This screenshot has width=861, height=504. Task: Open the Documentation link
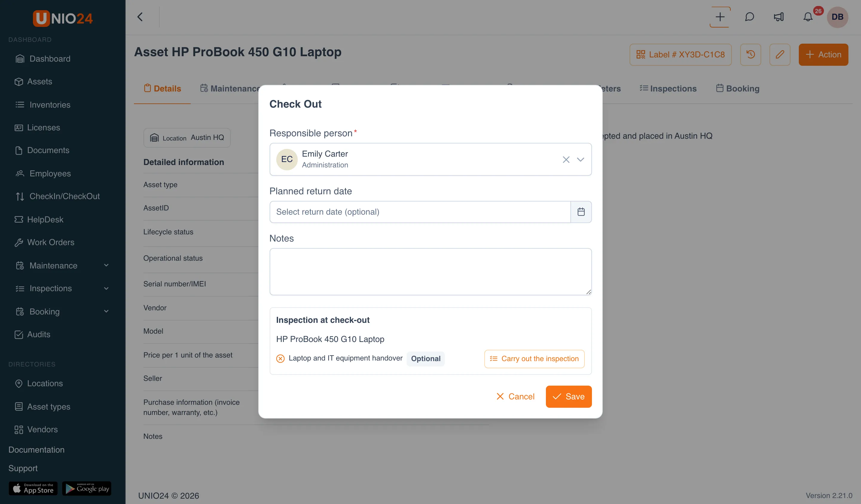36,450
